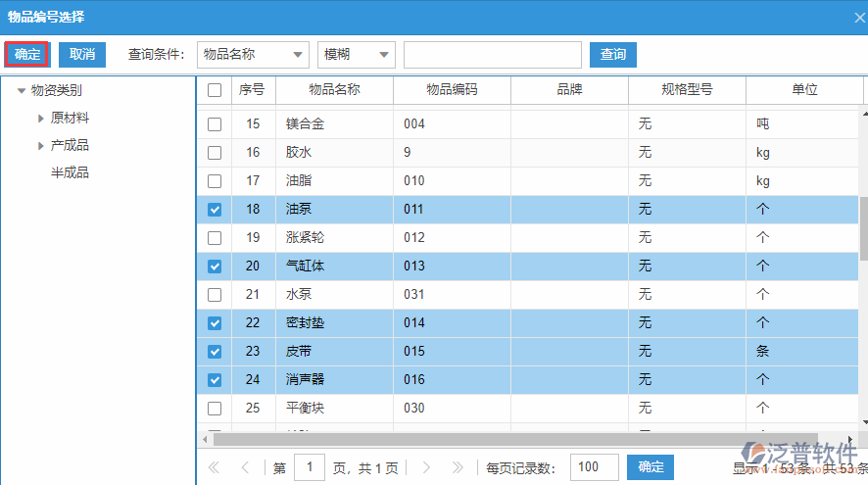Click the 取消 cancel button

click(x=82, y=54)
